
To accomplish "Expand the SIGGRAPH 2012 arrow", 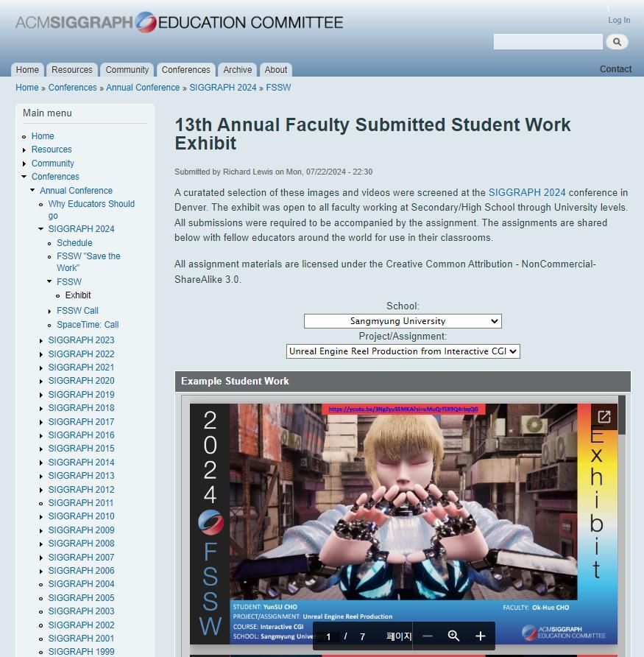I will coord(41,491).
